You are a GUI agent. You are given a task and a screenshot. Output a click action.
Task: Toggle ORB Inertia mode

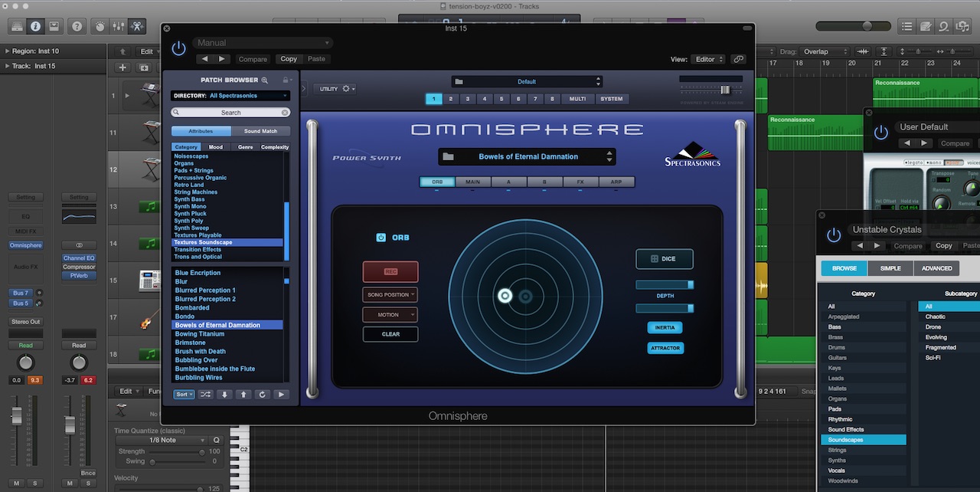click(x=665, y=327)
